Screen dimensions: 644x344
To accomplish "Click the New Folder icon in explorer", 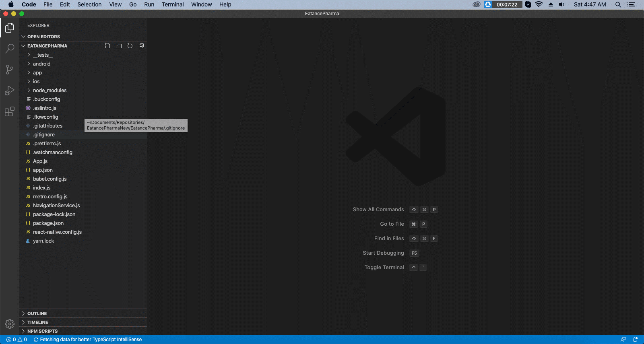I will click(119, 46).
